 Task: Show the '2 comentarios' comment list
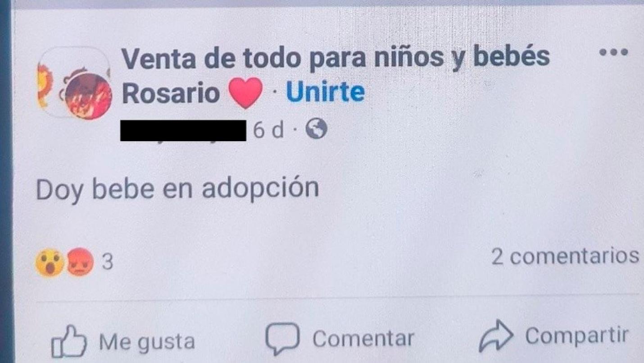(x=565, y=256)
